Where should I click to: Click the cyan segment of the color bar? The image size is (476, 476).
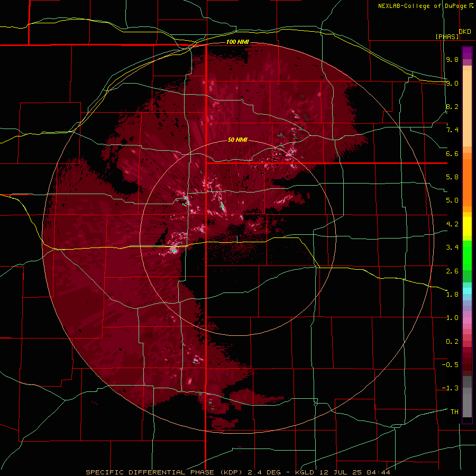click(467, 291)
